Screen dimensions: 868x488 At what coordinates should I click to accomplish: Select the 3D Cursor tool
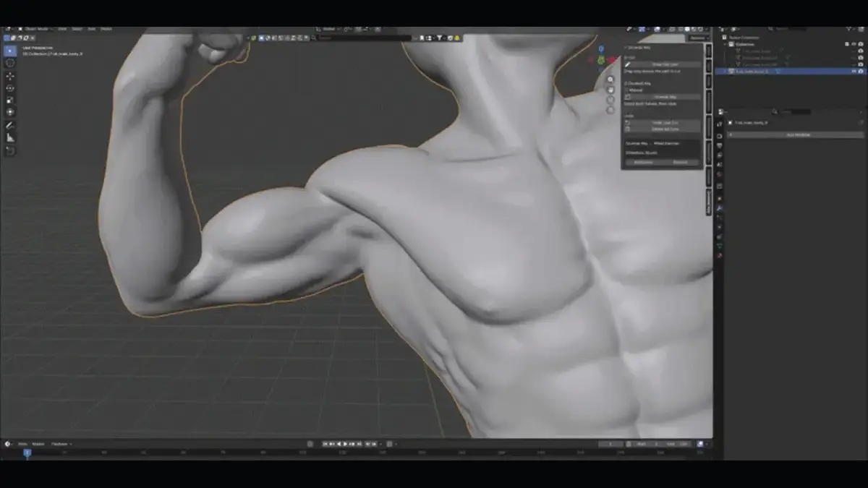pyautogui.click(x=10, y=63)
